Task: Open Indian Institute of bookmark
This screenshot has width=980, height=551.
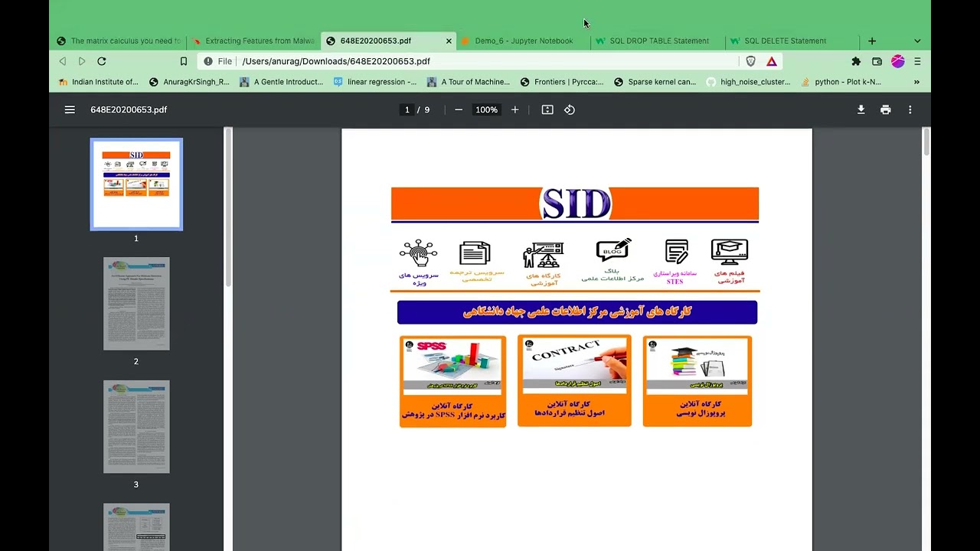Action: pos(98,82)
